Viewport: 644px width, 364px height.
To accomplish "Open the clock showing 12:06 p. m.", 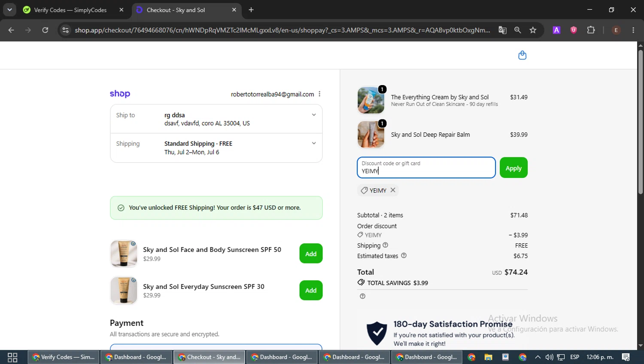I will (600, 357).
